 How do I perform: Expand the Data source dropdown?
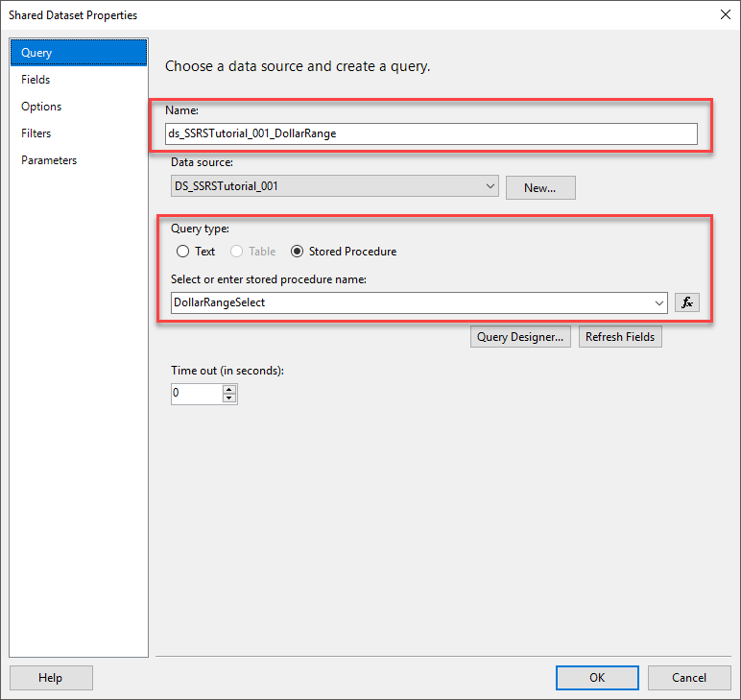(490, 186)
